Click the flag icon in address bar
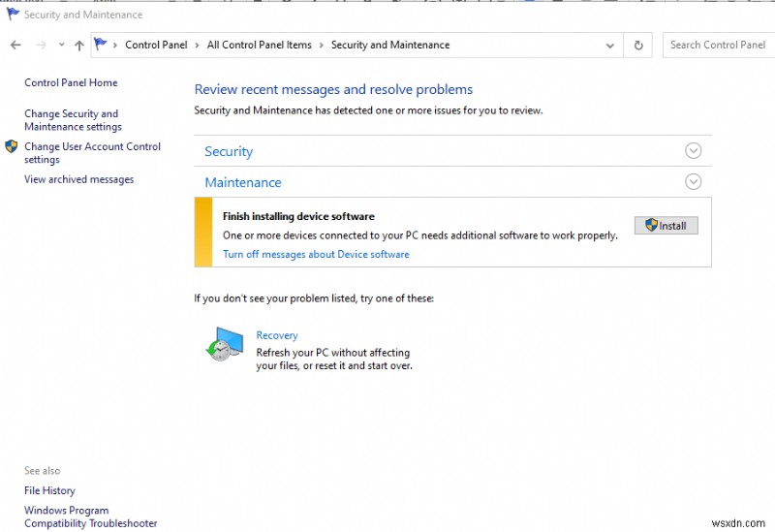Viewport: 775px width, 532px height. click(101, 44)
